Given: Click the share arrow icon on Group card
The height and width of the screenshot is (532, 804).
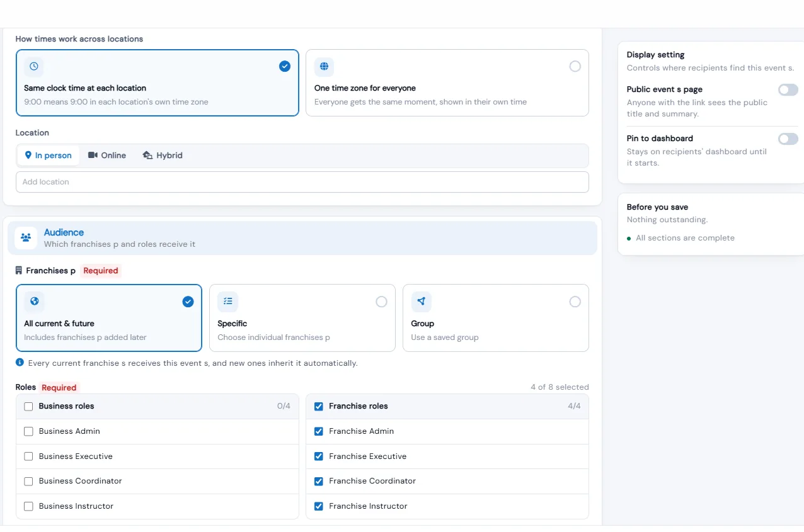Looking at the screenshot, I should [422, 302].
